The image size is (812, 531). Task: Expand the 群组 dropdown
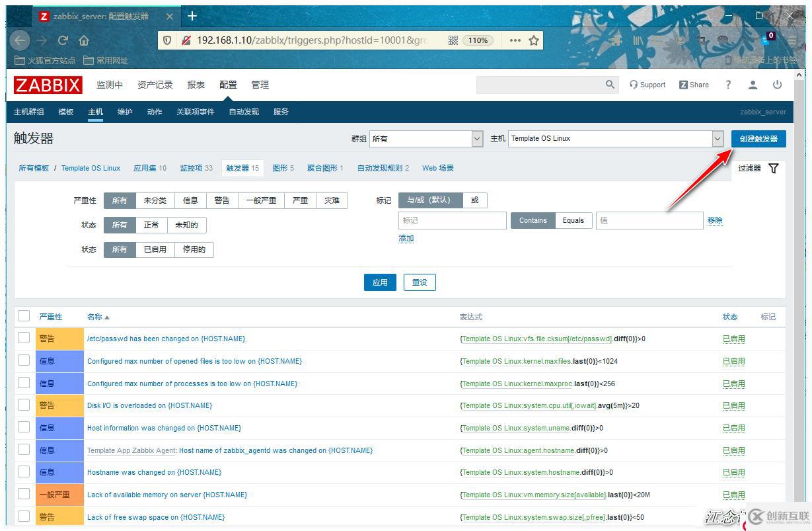tap(426, 138)
